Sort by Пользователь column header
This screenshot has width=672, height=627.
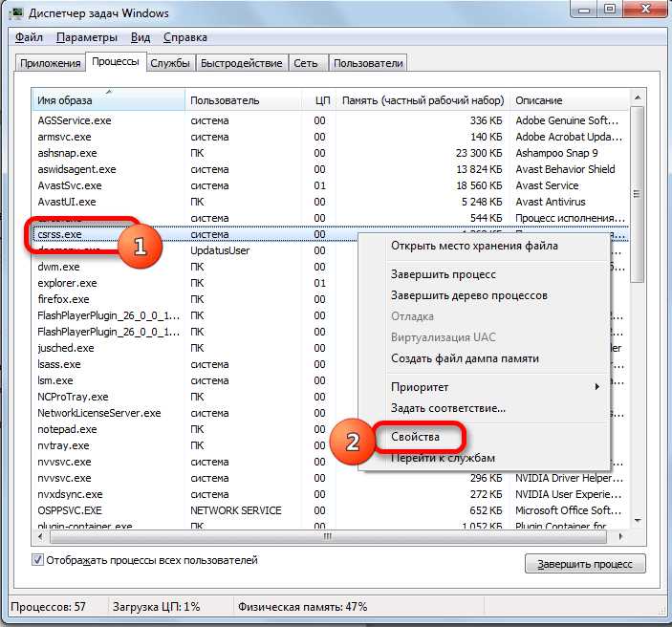click(243, 100)
